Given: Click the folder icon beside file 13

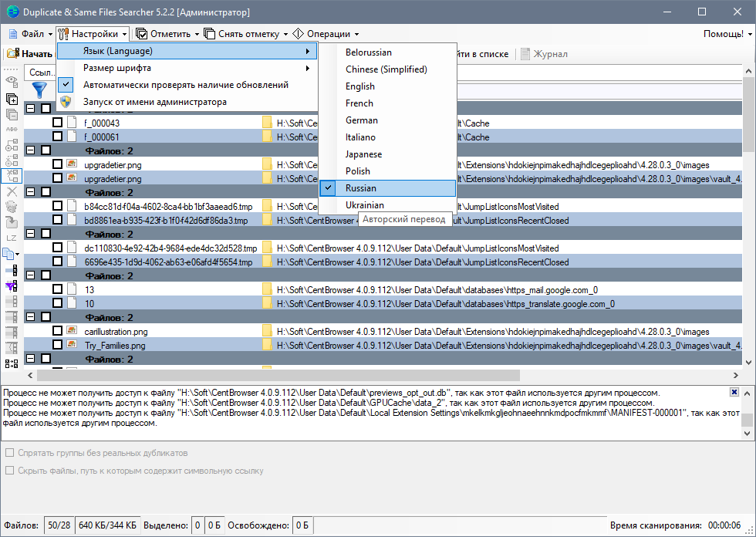Looking at the screenshot, I should 267,289.
